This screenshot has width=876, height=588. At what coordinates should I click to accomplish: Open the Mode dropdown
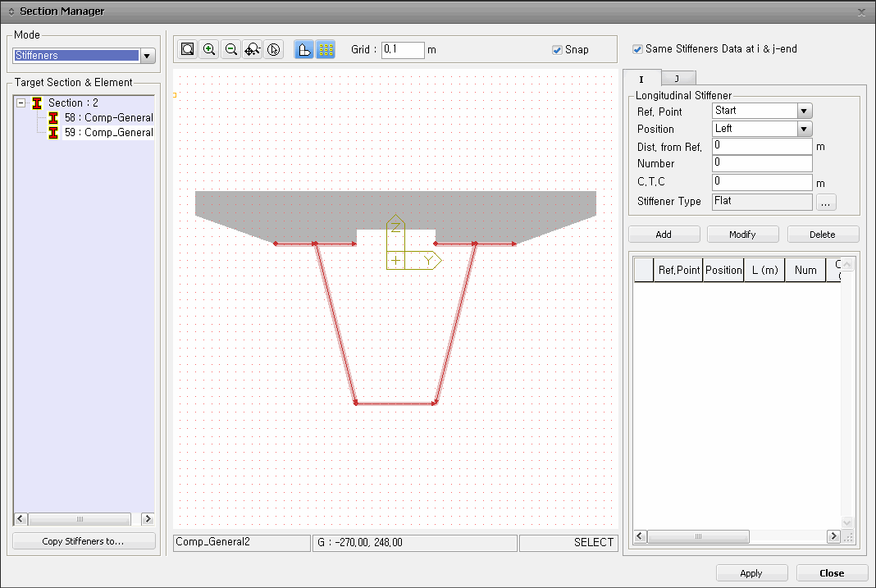click(x=147, y=55)
